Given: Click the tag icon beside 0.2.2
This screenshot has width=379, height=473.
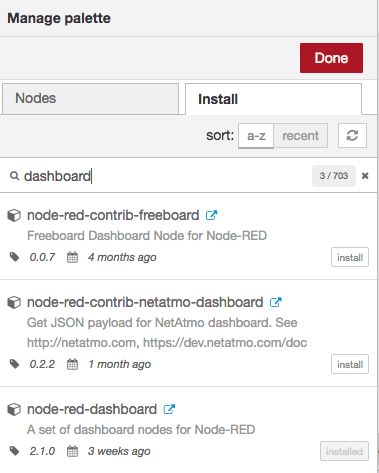Looking at the screenshot, I should (x=14, y=364).
